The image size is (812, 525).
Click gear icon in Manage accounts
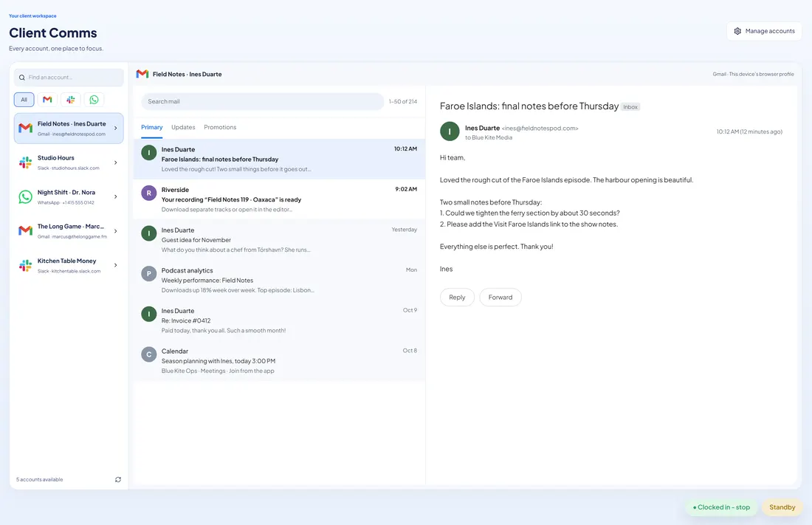point(737,31)
